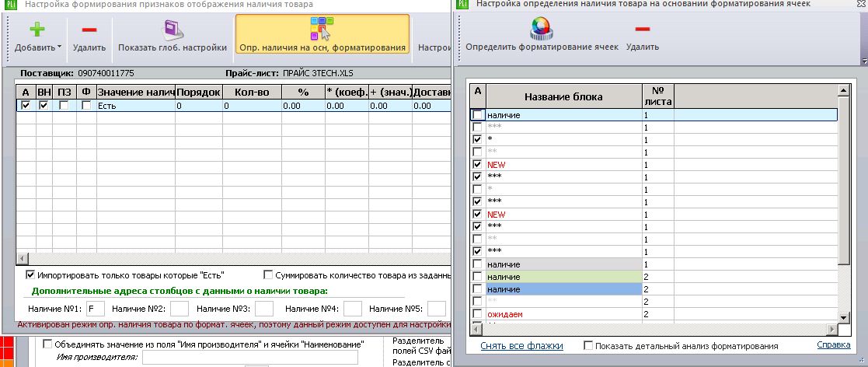Click the Порядок column header

[x=199, y=92]
